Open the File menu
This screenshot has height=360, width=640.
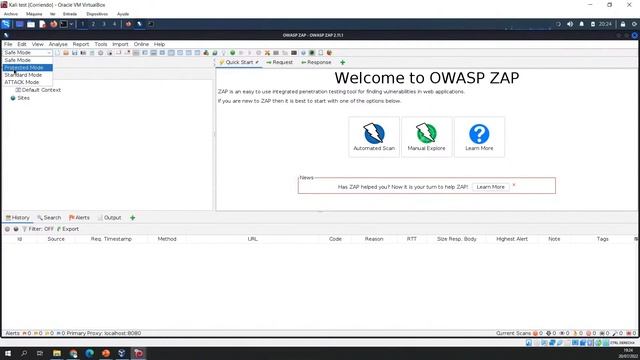tap(8, 44)
